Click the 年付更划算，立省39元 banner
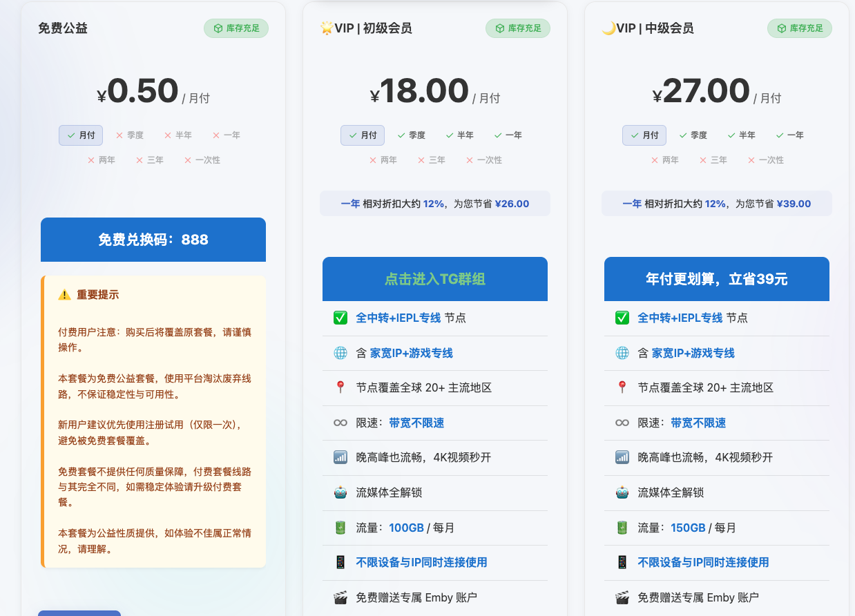Viewport: 855px width, 616px height. coord(717,279)
